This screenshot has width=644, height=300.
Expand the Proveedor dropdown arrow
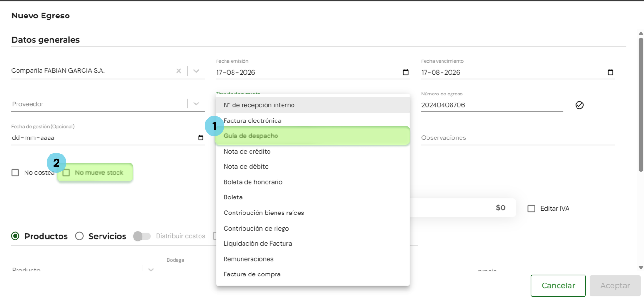[196, 104]
